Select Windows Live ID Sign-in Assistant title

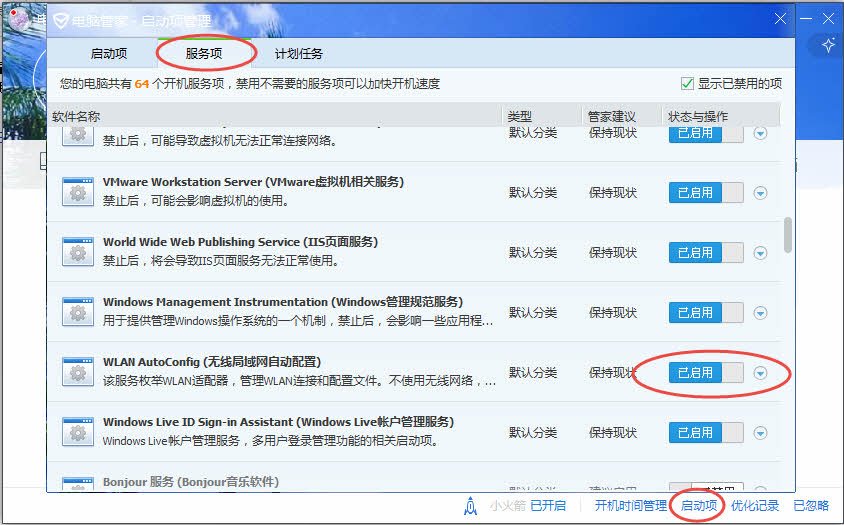click(x=278, y=422)
